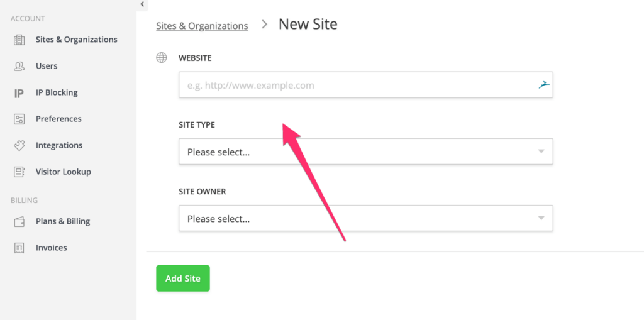Click the IP Blocking icon
Screen dimensions: 644x320
(19, 93)
